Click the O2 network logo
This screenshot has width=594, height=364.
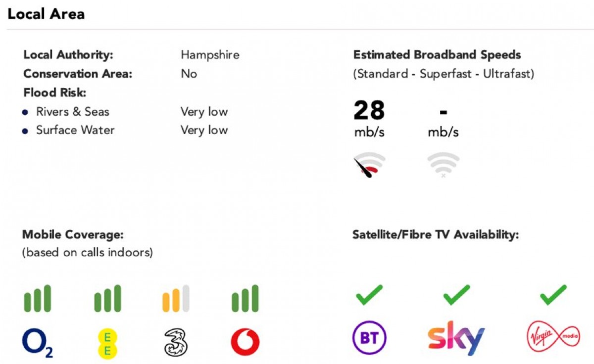point(38,342)
